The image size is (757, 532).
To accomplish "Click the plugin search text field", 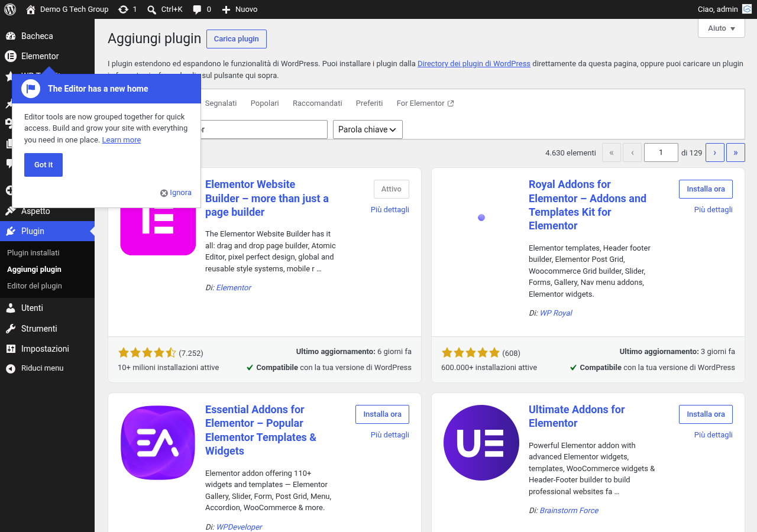I will coord(264,129).
